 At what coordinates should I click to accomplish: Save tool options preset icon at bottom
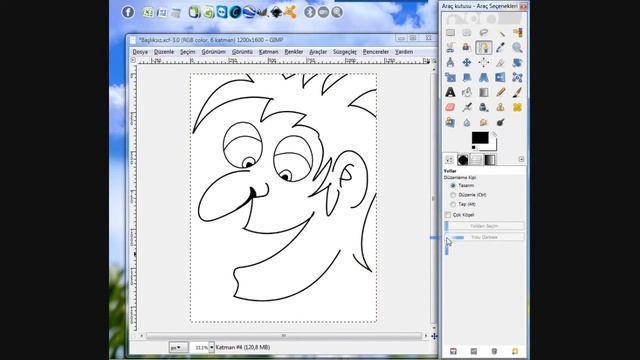[453, 351]
